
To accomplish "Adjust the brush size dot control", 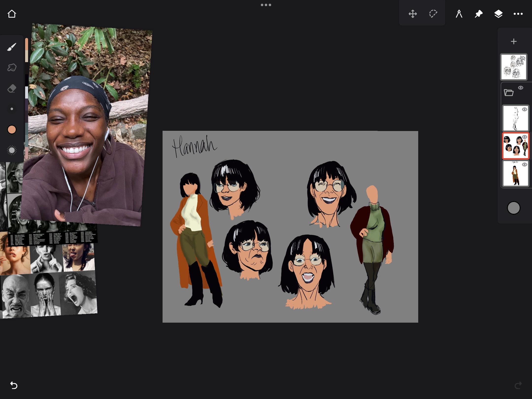I will click(x=12, y=109).
